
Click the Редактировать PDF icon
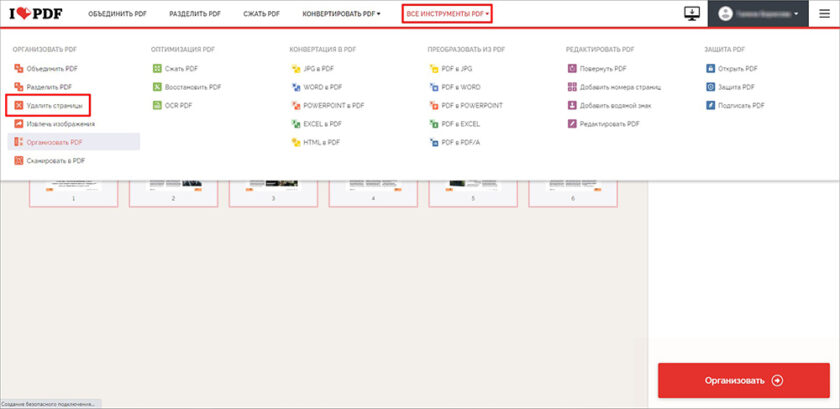pyautogui.click(x=572, y=124)
